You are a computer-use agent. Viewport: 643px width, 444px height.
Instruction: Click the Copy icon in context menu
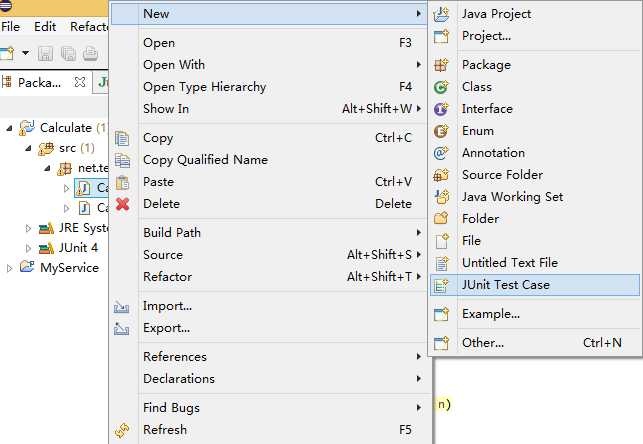click(x=122, y=139)
